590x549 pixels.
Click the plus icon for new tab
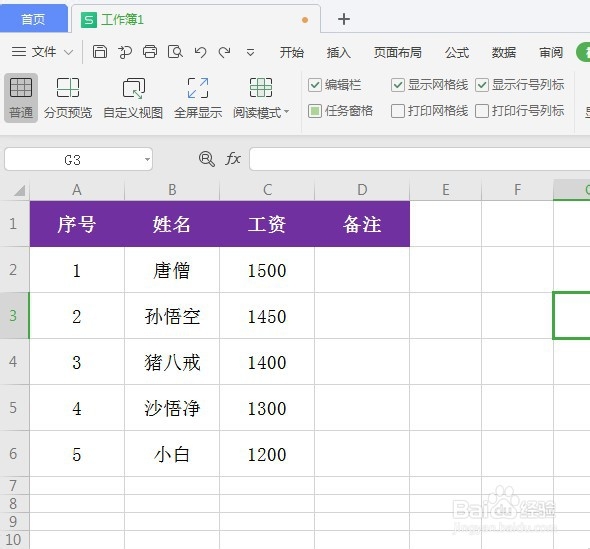tap(344, 19)
